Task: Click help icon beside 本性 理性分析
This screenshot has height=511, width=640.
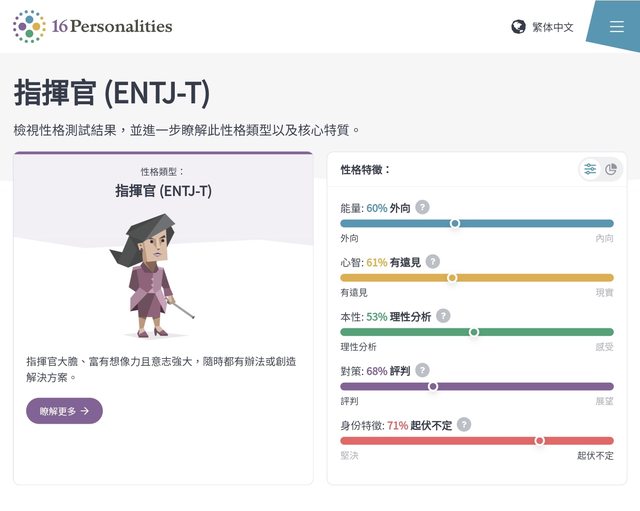Action: click(443, 316)
